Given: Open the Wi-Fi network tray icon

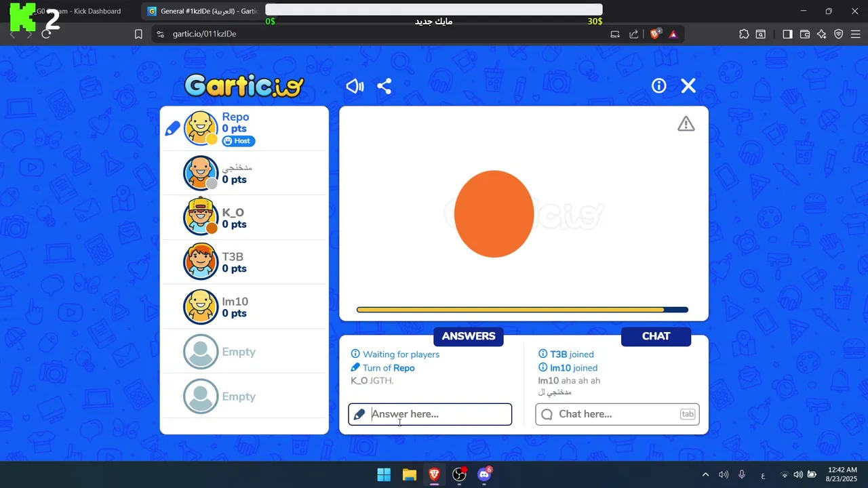Looking at the screenshot, I should pos(785,474).
